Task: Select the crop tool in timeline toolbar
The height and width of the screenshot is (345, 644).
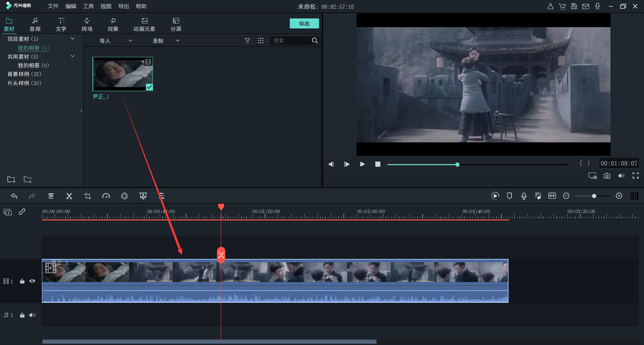Action: click(x=88, y=196)
